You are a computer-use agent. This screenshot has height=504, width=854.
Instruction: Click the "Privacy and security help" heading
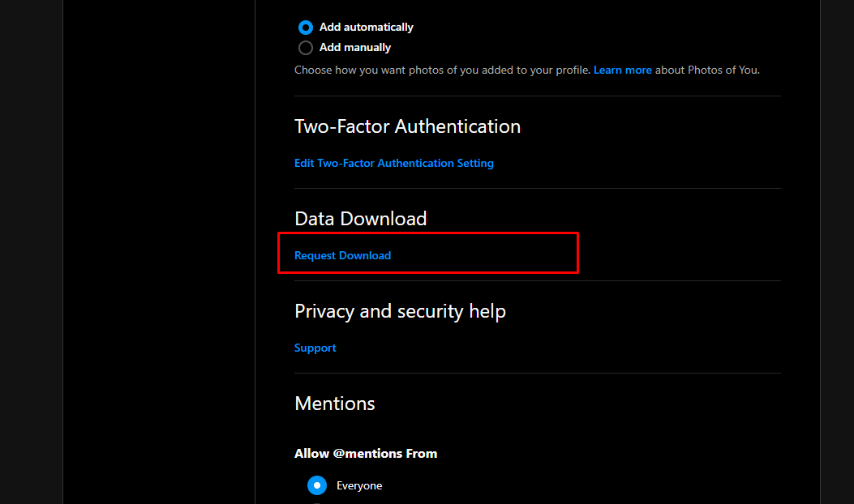coord(400,311)
